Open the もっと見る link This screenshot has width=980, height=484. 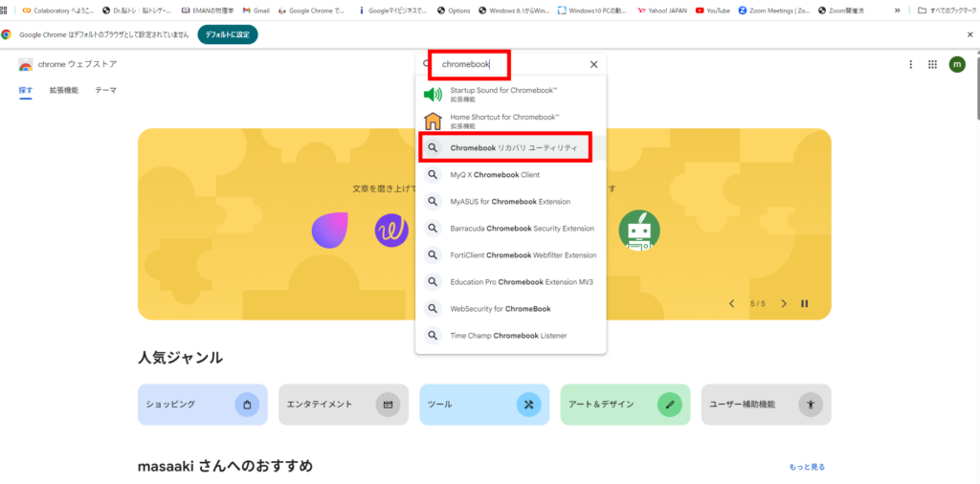click(x=806, y=467)
